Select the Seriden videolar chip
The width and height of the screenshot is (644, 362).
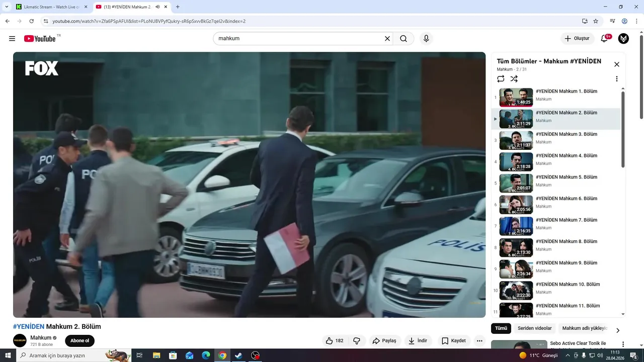(x=534, y=328)
